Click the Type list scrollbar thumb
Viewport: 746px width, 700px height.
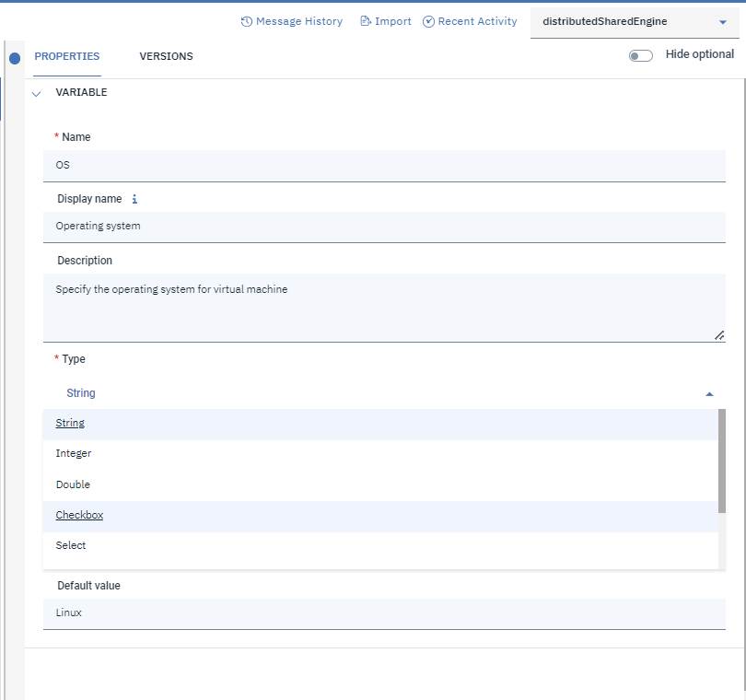[x=721, y=461]
